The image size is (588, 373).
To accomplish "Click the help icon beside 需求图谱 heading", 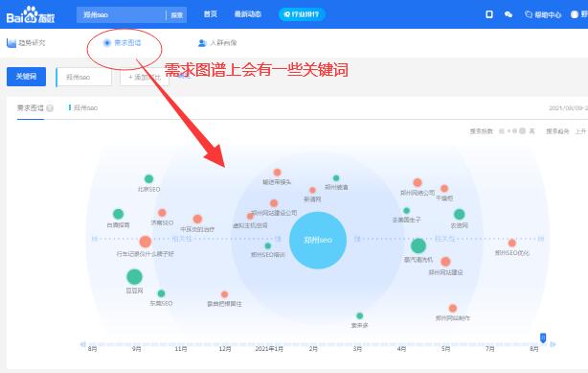I will click(x=50, y=108).
